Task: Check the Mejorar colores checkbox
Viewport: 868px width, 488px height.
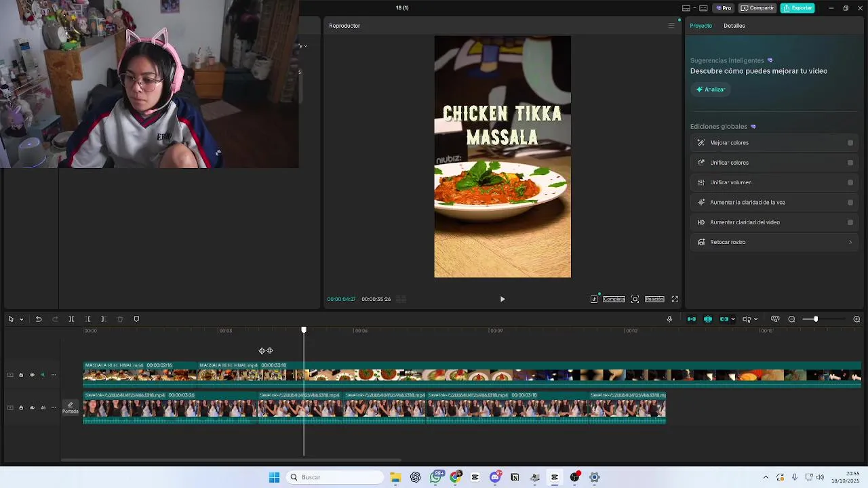Action: coord(850,143)
